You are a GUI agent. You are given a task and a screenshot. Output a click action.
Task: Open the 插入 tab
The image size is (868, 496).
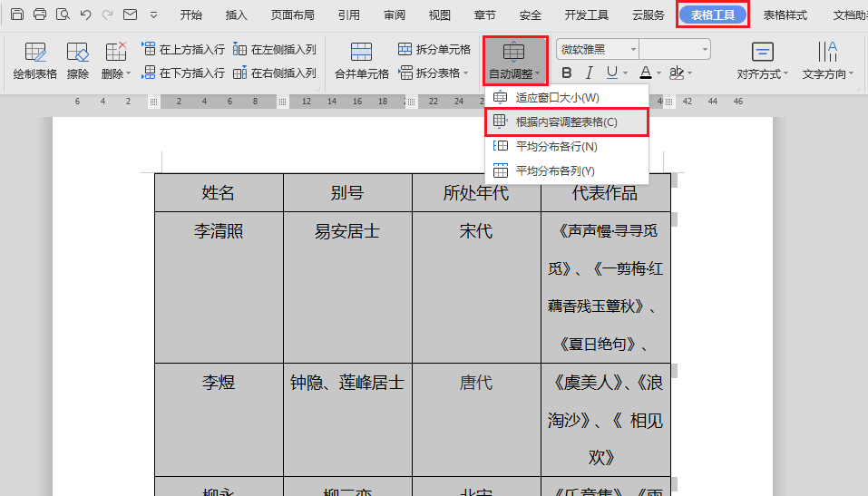(237, 15)
